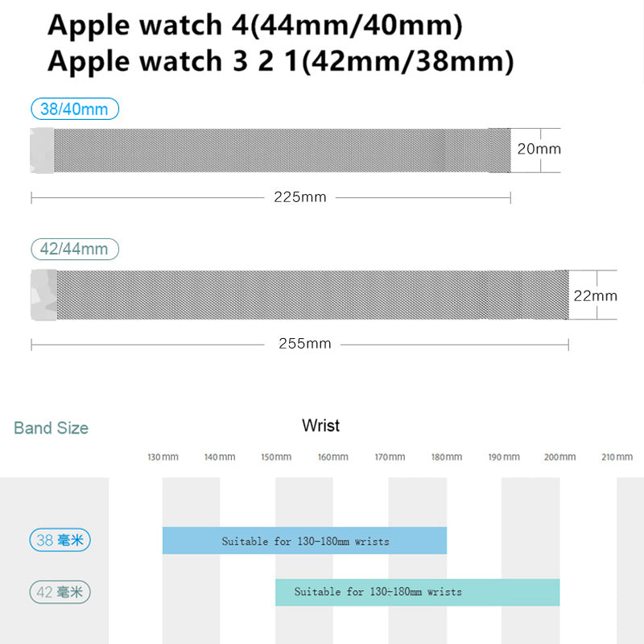644x644 pixels.
Task: Click the 160mm scale marker
Action: pyautogui.click(x=332, y=457)
